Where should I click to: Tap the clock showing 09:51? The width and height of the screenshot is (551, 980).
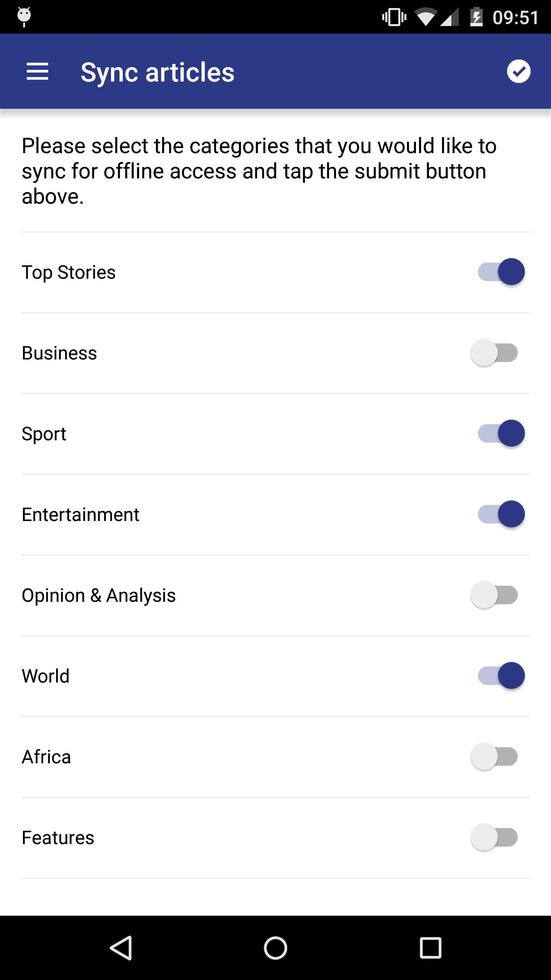[515, 18]
